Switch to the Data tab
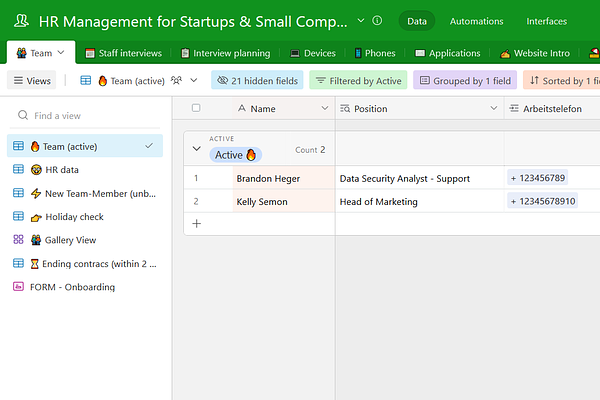The width and height of the screenshot is (600, 400). (x=417, y=21)
